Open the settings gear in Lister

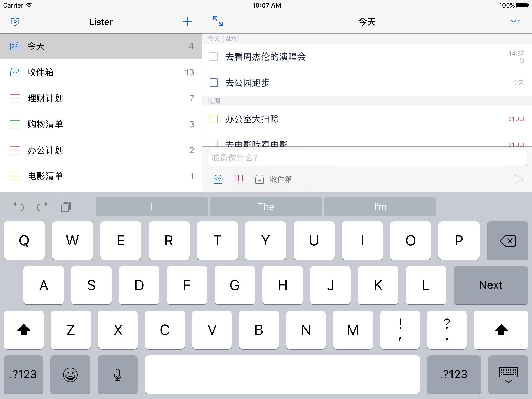coord(15,21)
